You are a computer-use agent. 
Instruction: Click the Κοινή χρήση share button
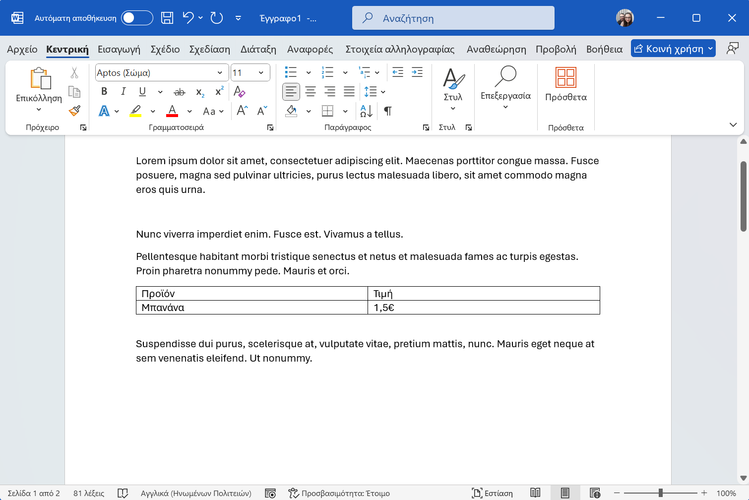pyautogui.click(x=673, y=49)
